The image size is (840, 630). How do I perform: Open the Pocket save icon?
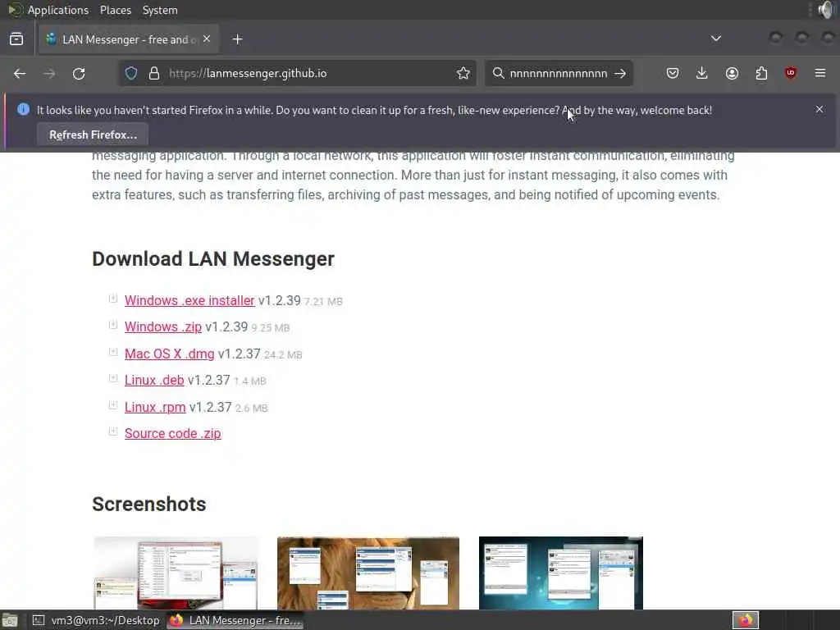point(673,73)
